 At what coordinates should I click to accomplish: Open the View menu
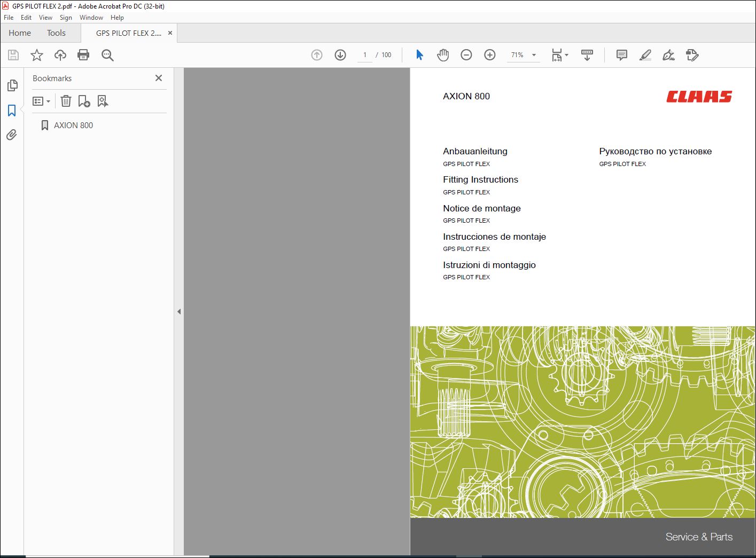click(x=45, y=18)
